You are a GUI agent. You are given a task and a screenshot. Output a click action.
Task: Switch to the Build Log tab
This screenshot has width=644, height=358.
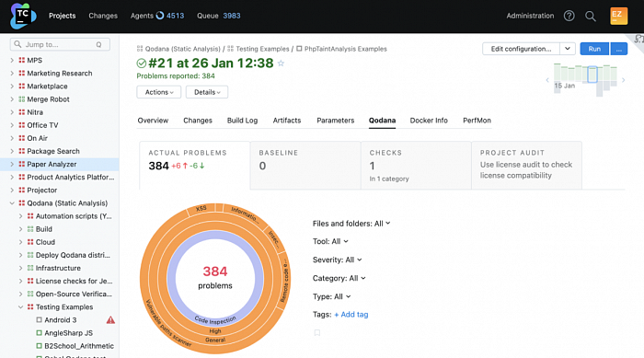tap(242, 121)
